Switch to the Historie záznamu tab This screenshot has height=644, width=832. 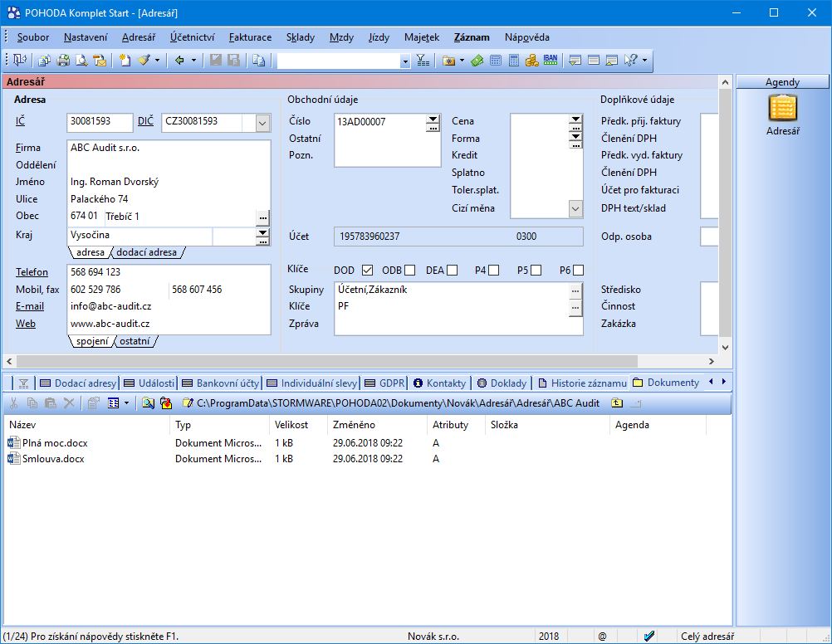point(582,383)
